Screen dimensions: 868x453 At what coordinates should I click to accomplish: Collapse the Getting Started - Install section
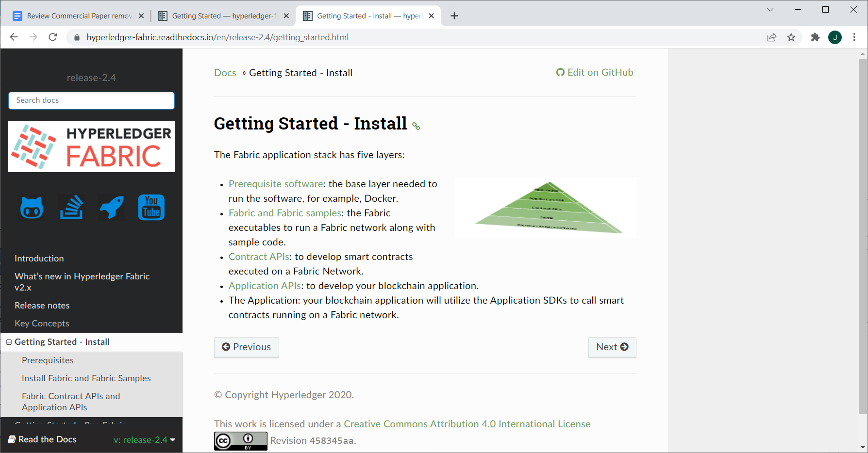coord(9,342)
